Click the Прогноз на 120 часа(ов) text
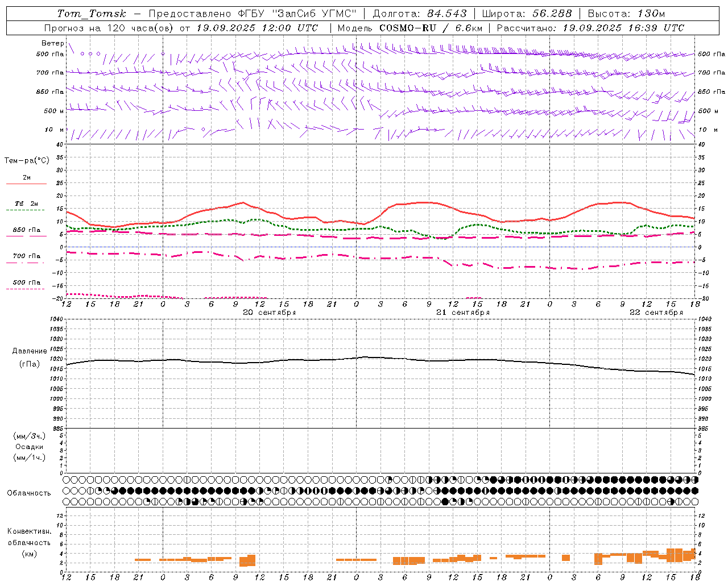 click(x=110, y=28)
